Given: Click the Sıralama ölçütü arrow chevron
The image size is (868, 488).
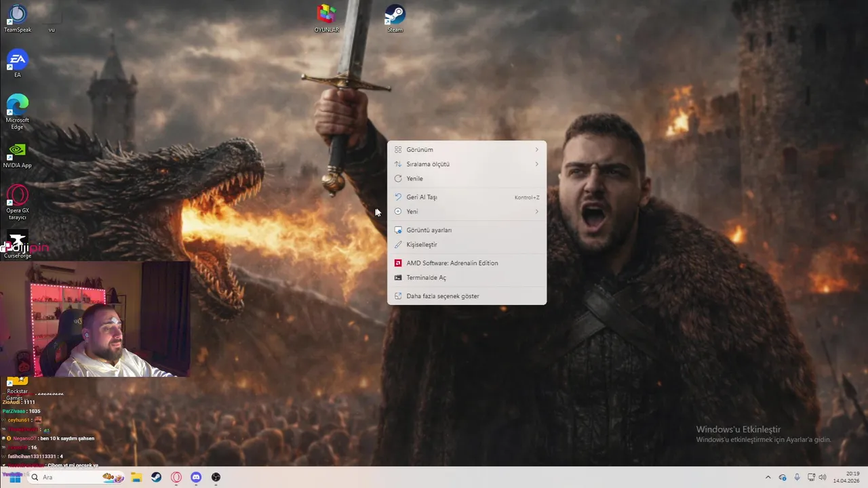Looking at the screenshot, I should 536,164.
